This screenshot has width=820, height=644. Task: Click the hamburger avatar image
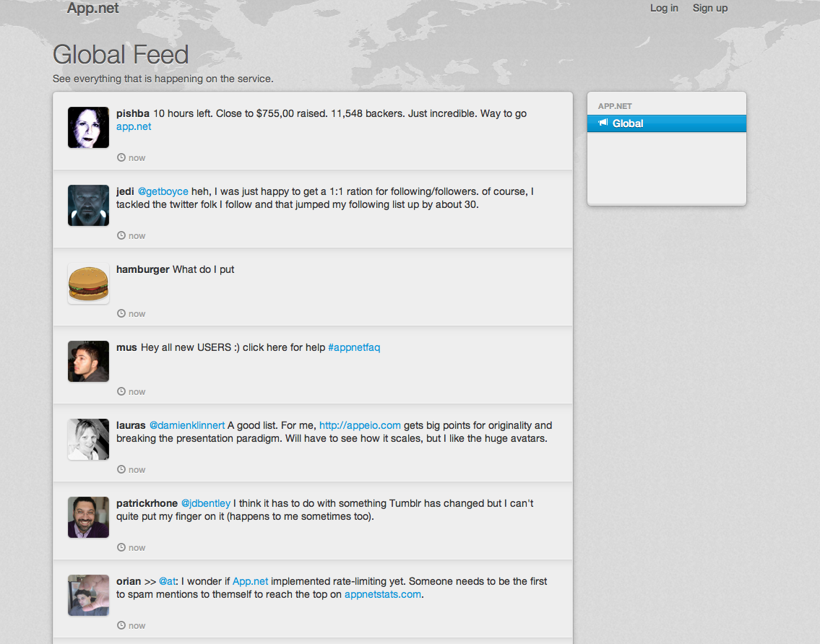(x=88, y=283)
